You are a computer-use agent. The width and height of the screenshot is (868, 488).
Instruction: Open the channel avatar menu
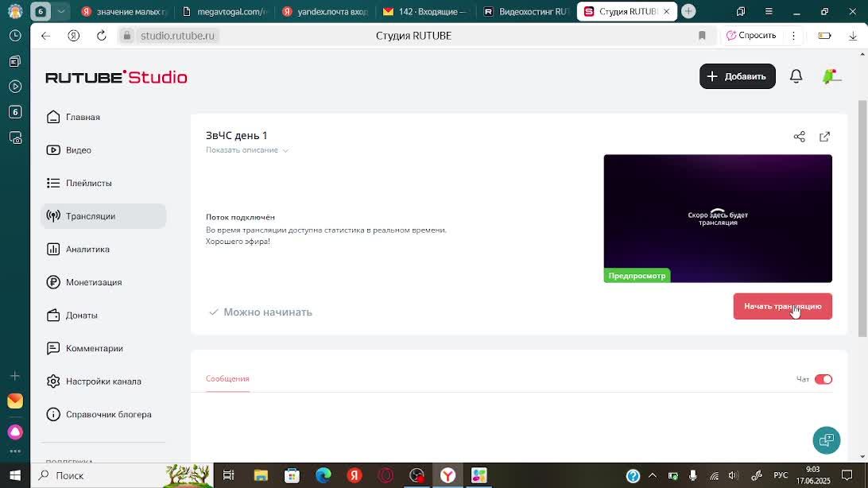pos(831,76)
